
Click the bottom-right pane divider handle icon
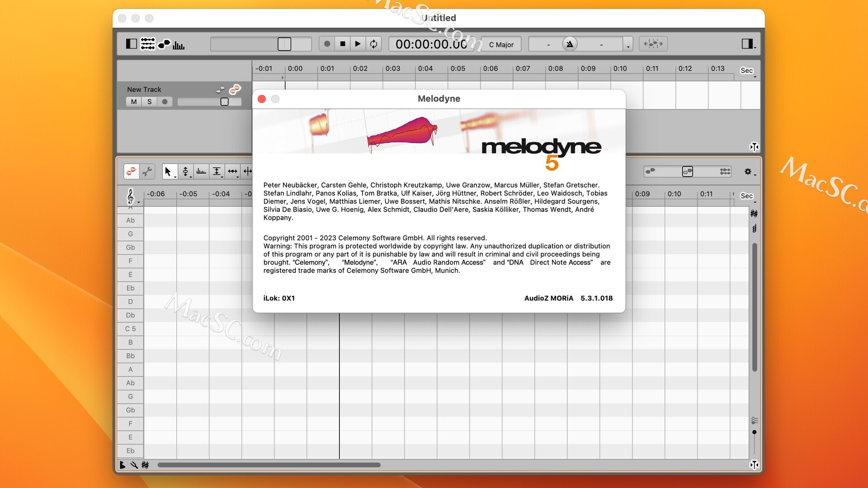(x=754, y=465)
